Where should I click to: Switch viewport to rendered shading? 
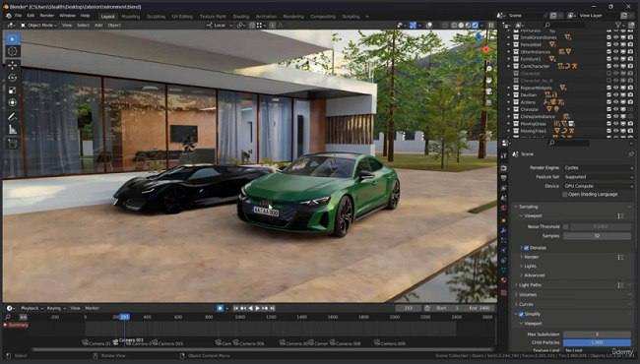tap(476, 26)
